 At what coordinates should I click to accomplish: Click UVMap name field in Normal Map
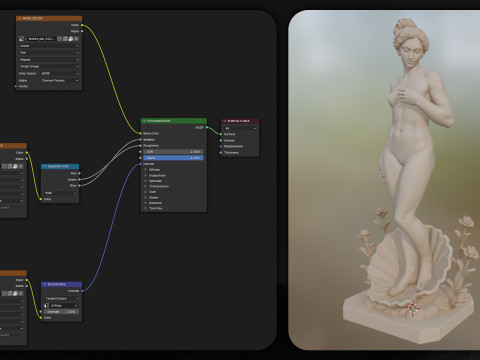(61, 305)
